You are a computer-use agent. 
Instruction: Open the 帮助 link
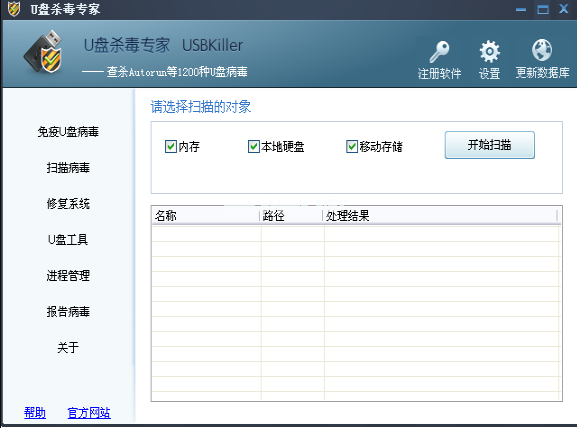click(35, 413)
